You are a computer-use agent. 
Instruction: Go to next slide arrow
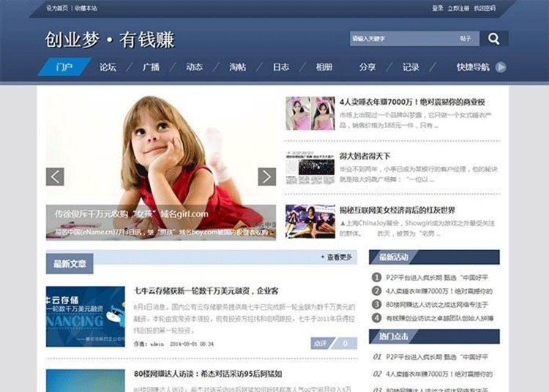pos(266,176)
